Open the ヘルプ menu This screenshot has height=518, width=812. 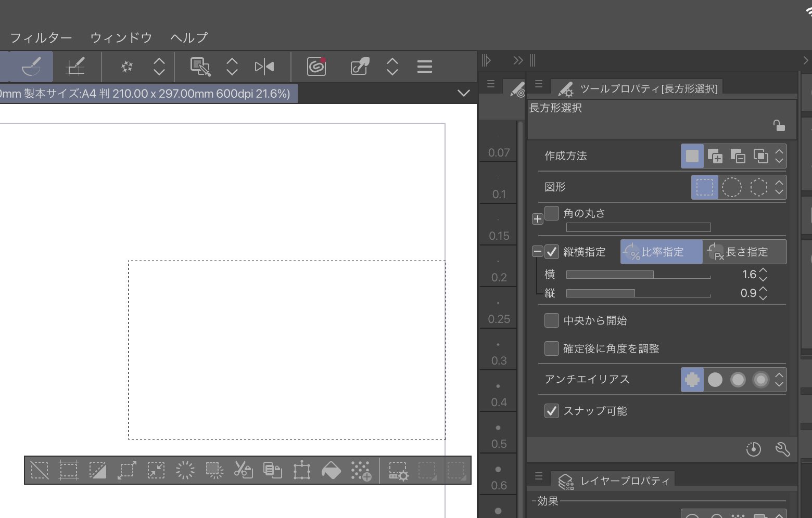coord(189,37)
